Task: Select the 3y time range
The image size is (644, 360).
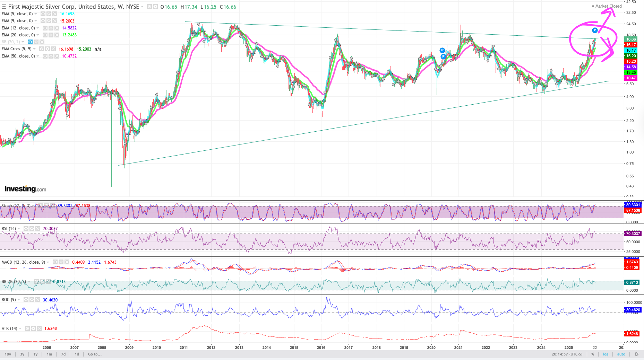Action: click(x=22, y=354)
